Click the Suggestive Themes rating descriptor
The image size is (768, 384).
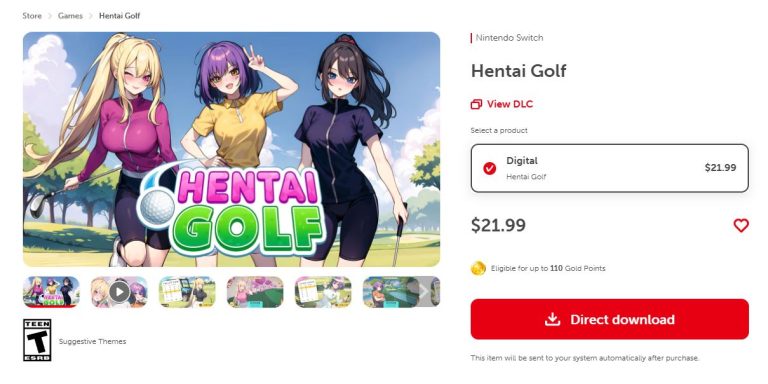point(93,341)
